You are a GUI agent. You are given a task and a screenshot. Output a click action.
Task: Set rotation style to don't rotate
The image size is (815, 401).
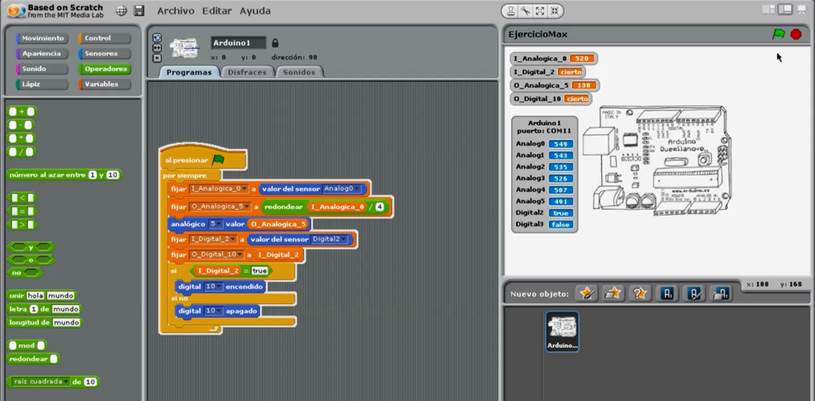tap(157, 58)
